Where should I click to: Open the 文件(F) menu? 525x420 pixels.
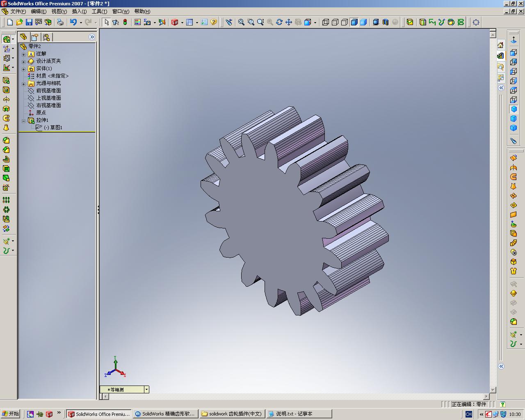click(18, 11)
